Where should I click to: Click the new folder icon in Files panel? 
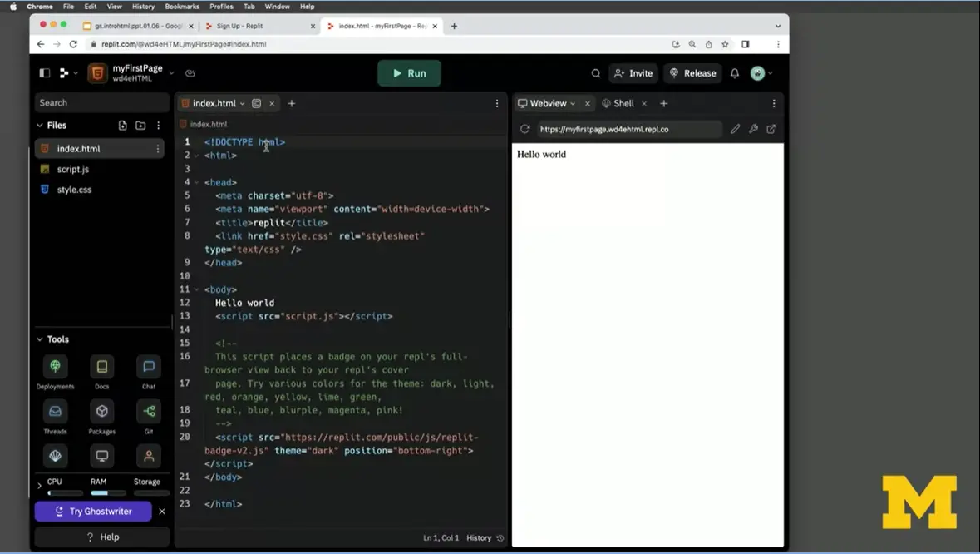(140, 125)
